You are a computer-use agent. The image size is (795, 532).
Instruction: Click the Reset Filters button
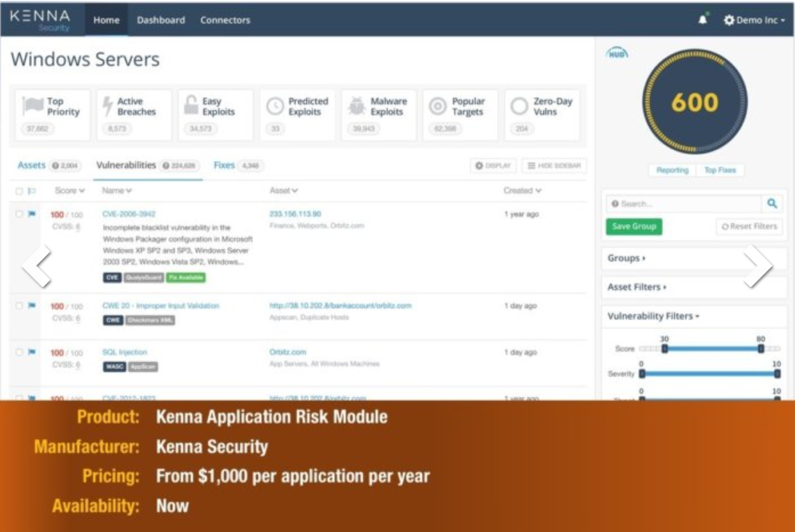coord(749,226)
